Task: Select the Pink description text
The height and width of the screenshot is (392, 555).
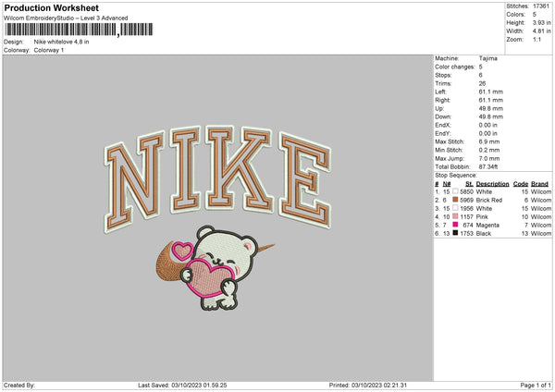Action: [482, 217]
